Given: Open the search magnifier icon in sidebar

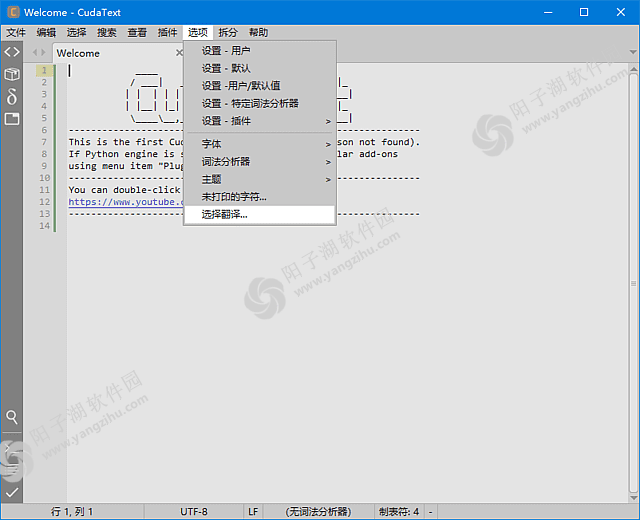Looking at the screenshot, I should 12,417.
